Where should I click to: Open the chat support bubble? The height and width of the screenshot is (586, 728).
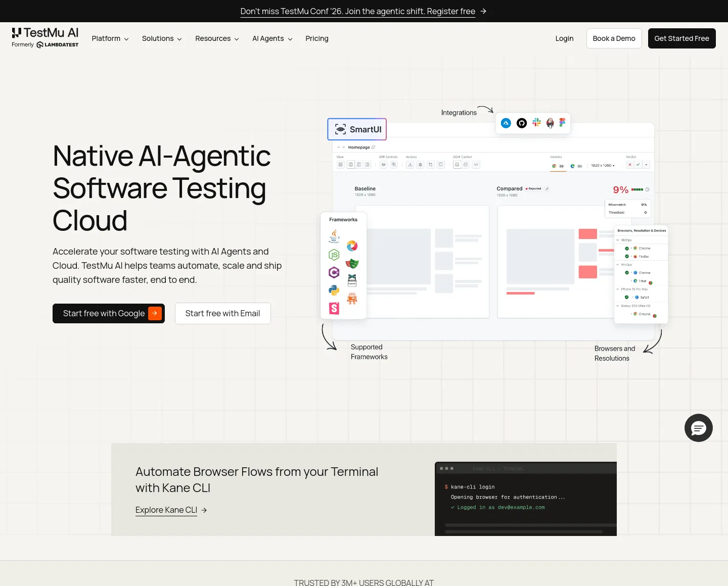tap(699, 428)
